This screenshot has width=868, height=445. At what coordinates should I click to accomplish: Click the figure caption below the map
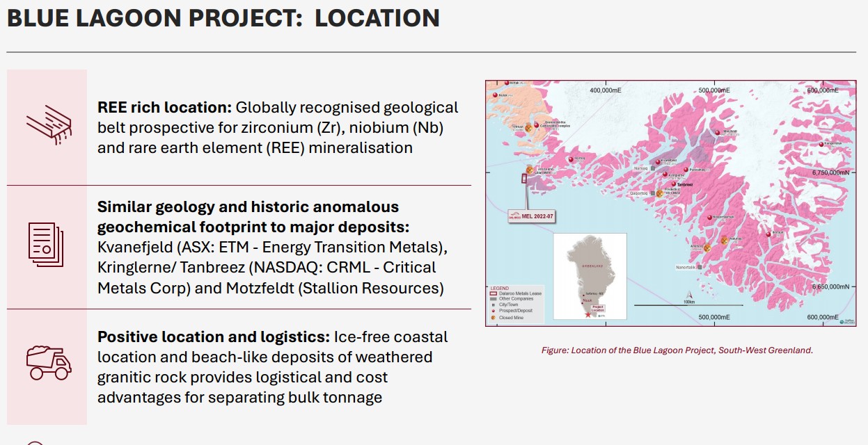677,350
